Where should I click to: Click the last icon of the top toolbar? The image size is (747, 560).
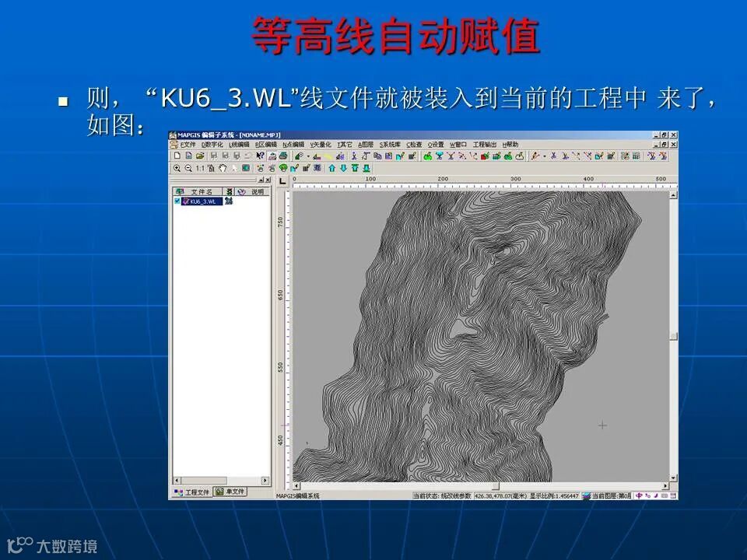tap(663, 156)
